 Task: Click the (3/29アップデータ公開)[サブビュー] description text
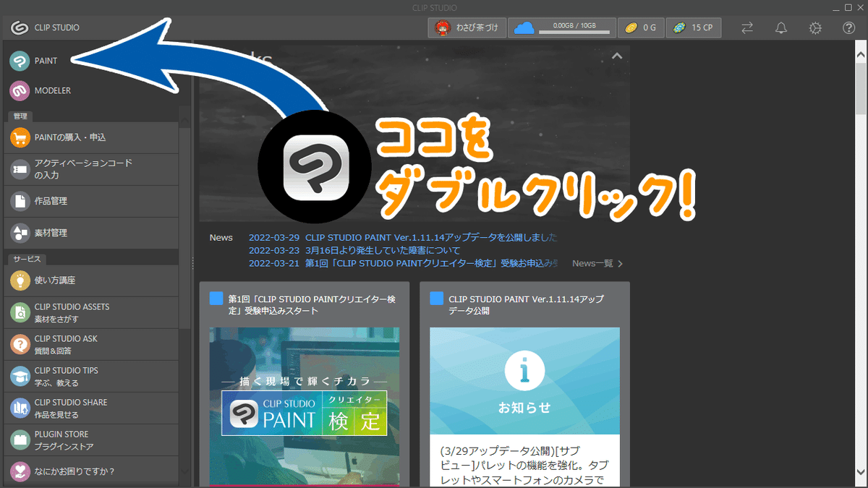(x=524, y=464)
